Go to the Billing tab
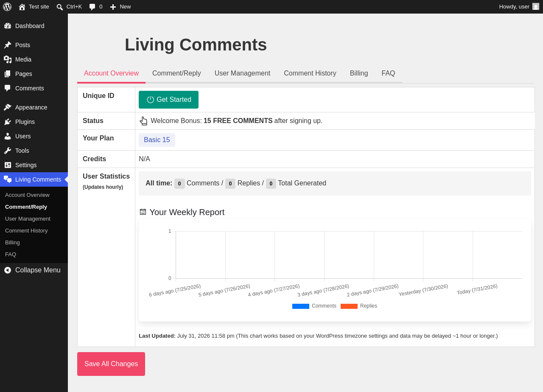 (x=359, y=73)
